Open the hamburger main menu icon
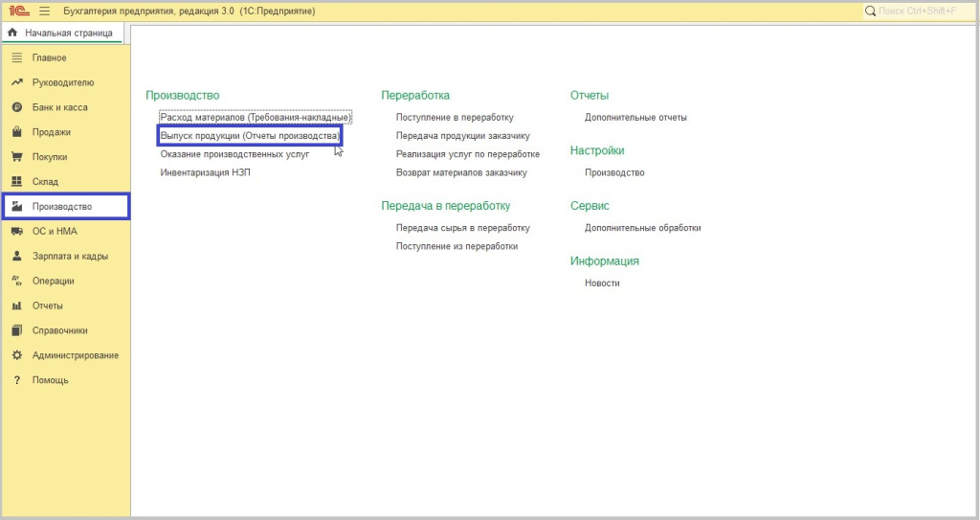Image resolution: width=980 pixels, height=520 pixels. tap(44, 11)
